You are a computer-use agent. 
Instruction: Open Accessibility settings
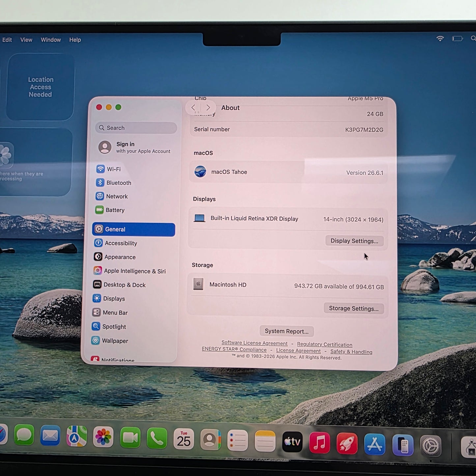pyautogui.click(x=133, y=243)
